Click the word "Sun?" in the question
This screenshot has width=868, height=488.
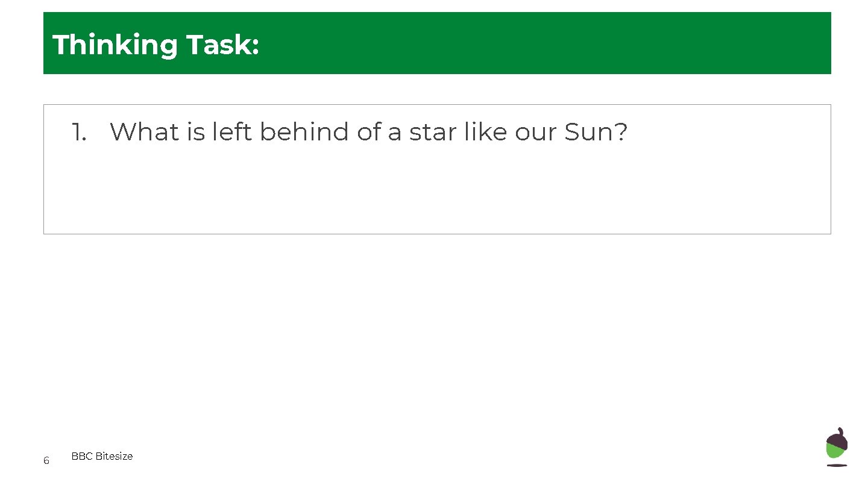(x=596, y=132)
